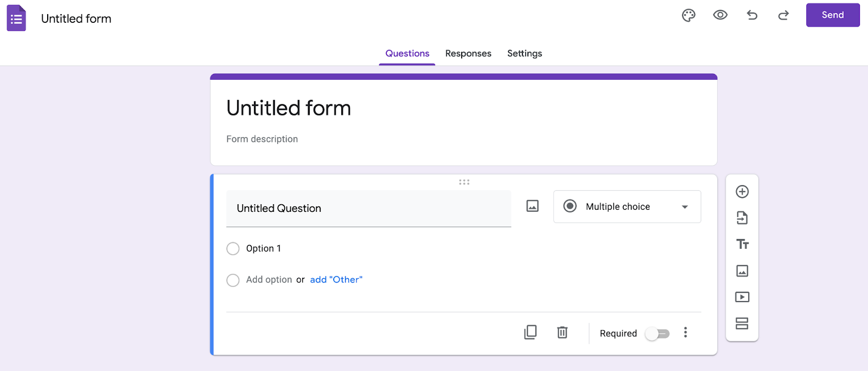The height and width of the screenshot is (371, 868).
Task: Select the Option 1 radio button
Action: tap(233, 249)
